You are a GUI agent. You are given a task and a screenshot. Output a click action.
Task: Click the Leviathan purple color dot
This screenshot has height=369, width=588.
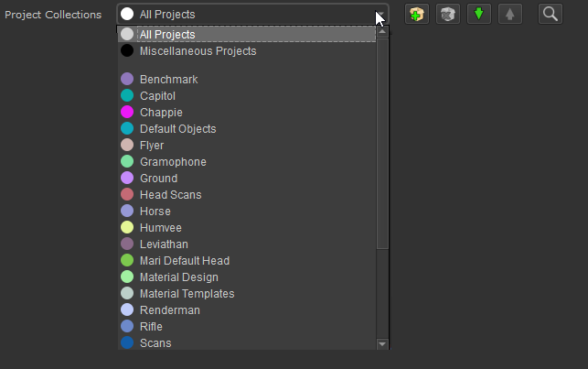click(x=127, y=244)
